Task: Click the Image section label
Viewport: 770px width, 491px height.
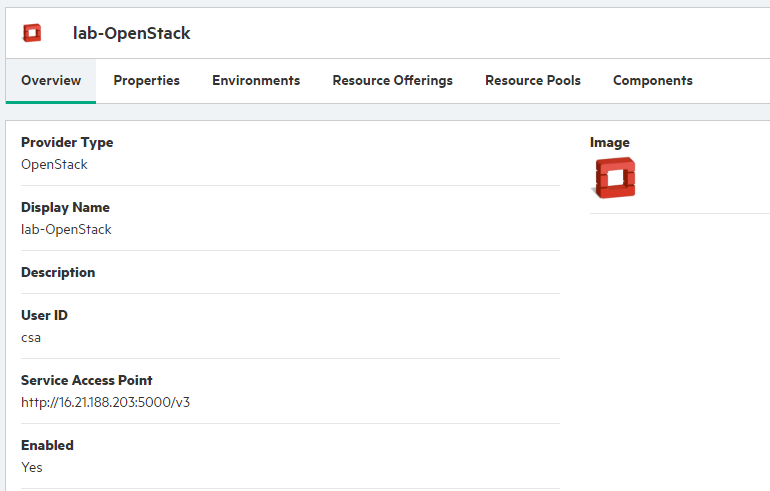Action: pos(609,142)
